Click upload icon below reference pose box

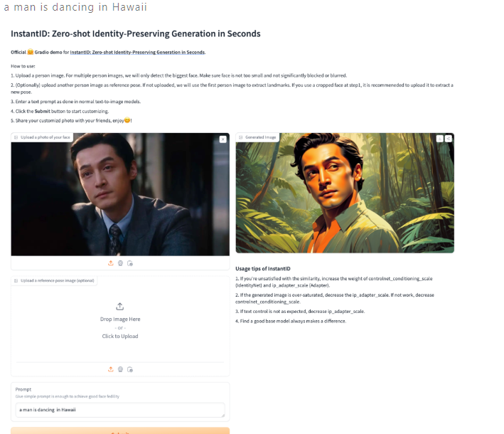(x=111, y=369)
